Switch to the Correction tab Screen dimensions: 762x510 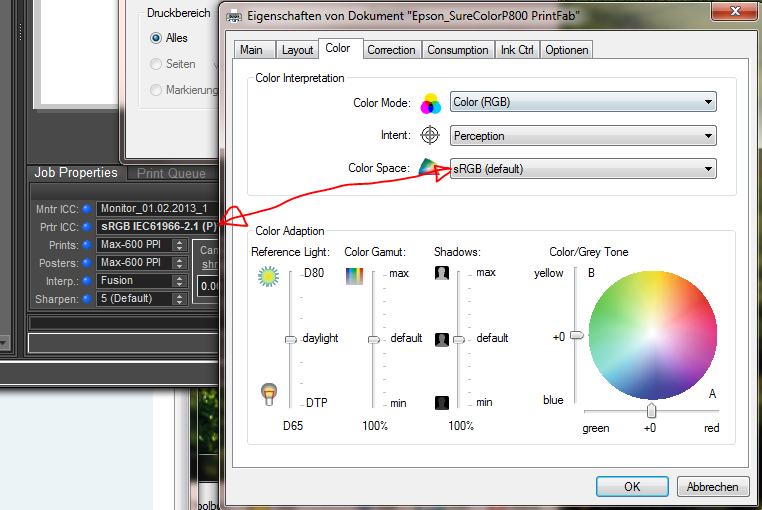point(390,49)
